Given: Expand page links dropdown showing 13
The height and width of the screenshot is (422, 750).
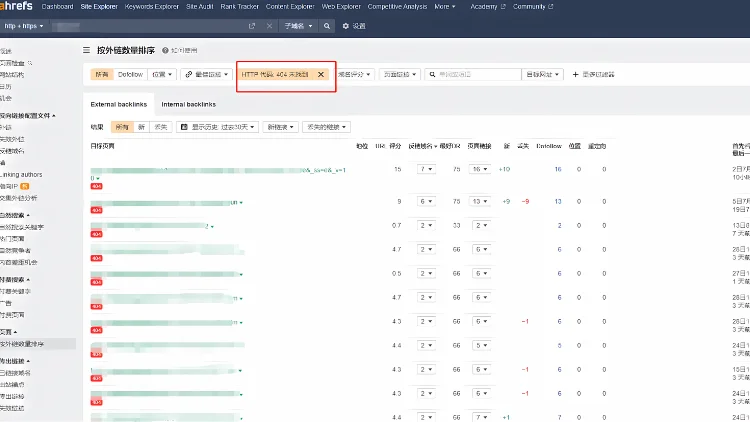Looking at the screenshot, I should click(480, 201).
